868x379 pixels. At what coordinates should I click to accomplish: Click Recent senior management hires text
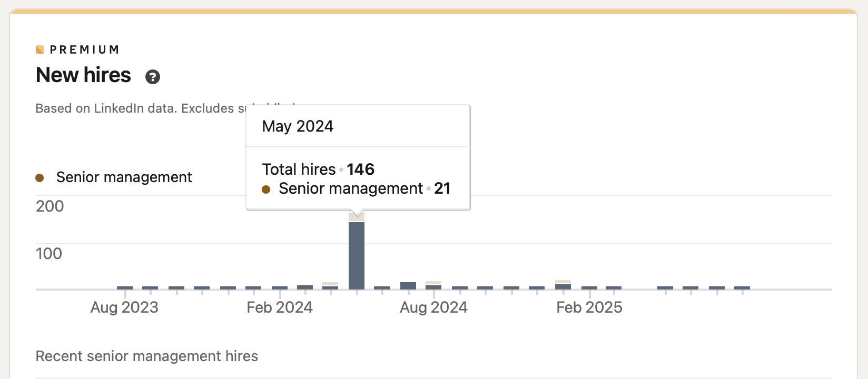click(146, 356)
